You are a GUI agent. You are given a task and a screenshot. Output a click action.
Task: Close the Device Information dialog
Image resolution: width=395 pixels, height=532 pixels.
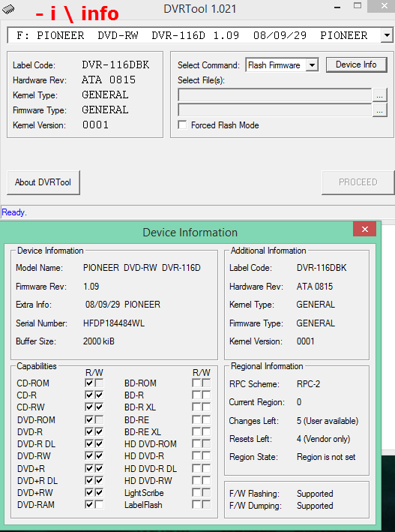[365, 229]
